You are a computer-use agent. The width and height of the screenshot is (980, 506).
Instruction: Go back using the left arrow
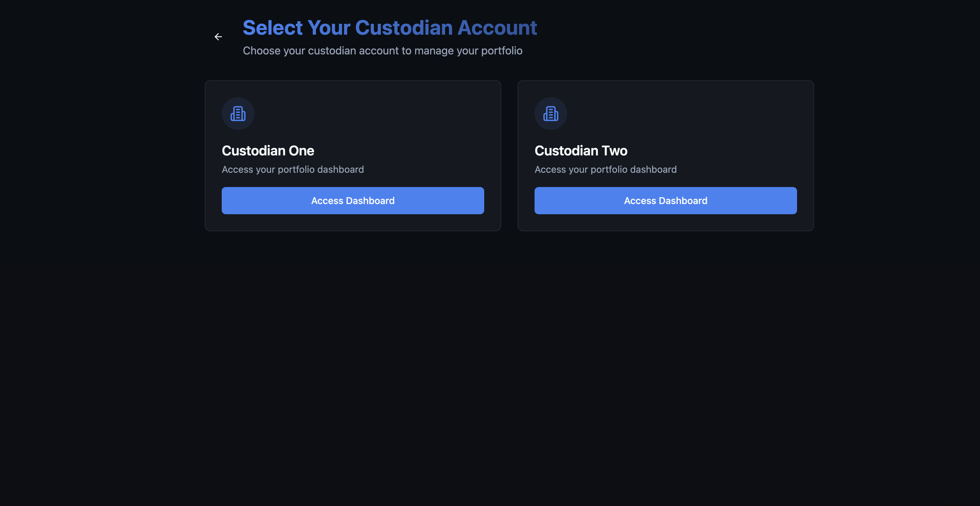(218, 37)
